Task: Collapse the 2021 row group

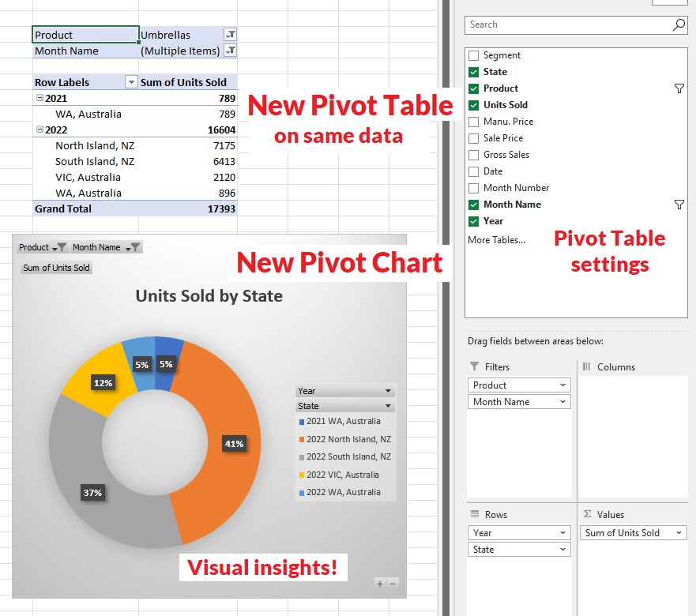Action: [x=40, y=98]
